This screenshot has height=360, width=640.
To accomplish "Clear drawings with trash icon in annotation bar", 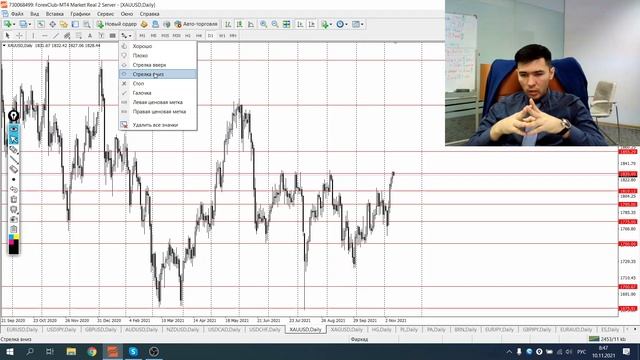I will 13,199.
